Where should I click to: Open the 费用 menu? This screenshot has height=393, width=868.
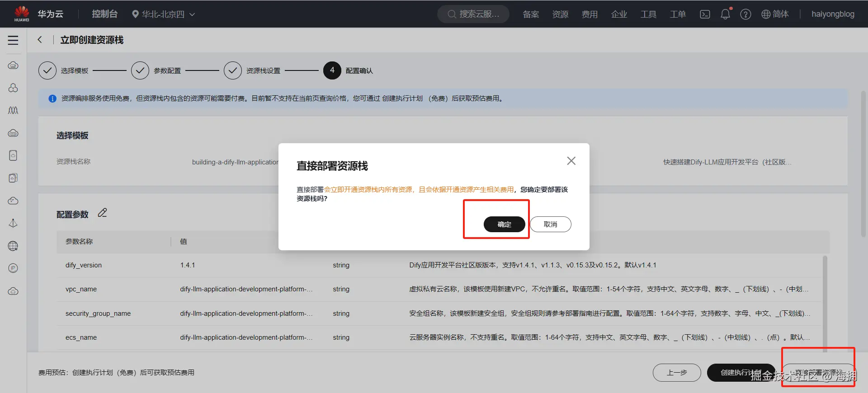coord(590,14)
